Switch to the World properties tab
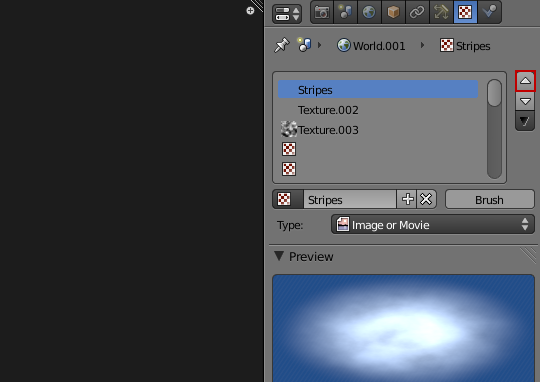Viewport: 540px width, 382px height. coord(369,12)
